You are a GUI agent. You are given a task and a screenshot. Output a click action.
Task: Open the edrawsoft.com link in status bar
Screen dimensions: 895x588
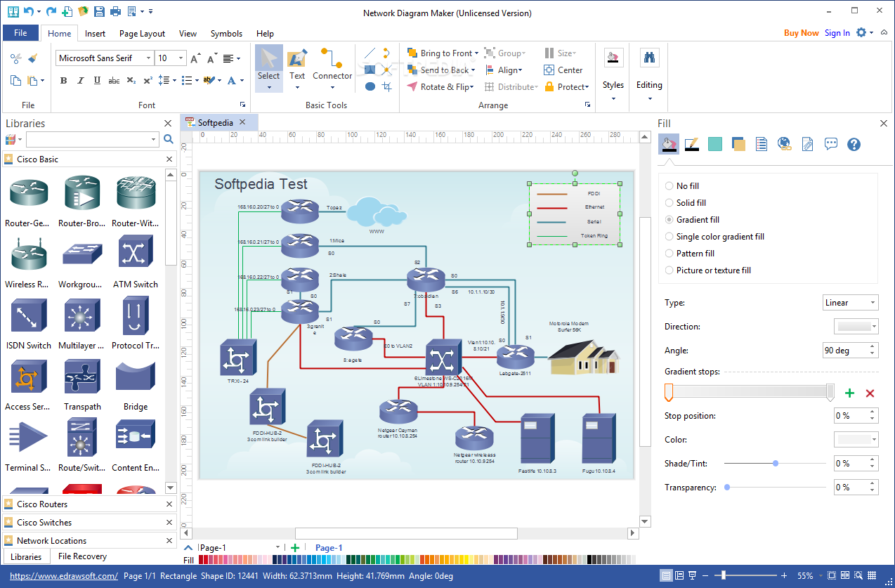coord(64,576)
